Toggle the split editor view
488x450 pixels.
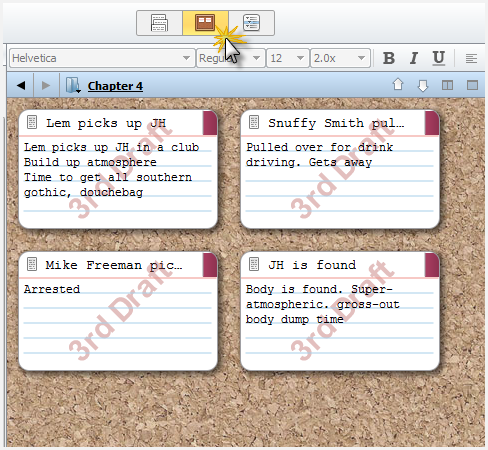click(x=447, y=85)
